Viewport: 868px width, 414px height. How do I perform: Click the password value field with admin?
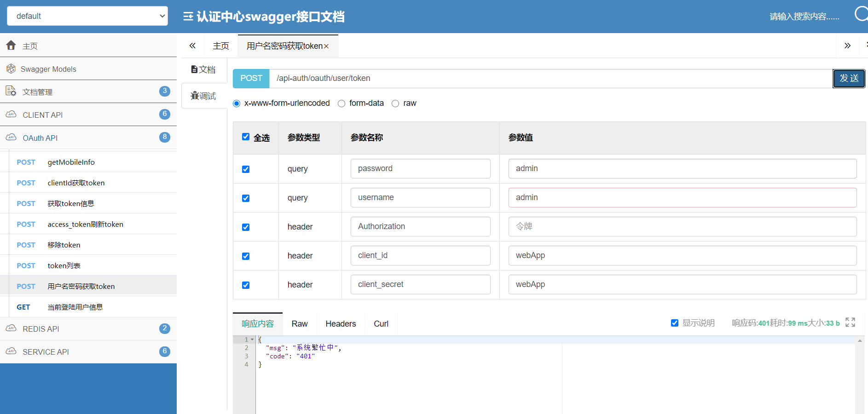[x=683, y=168]
